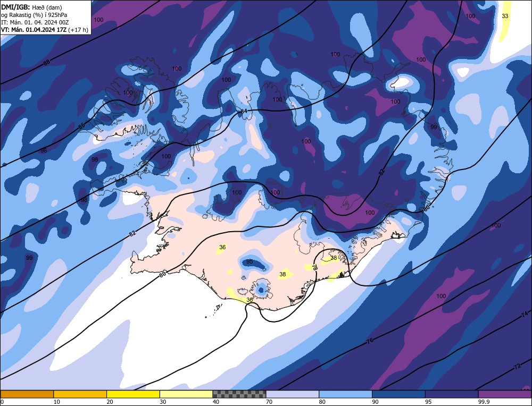Click the '99.9' legend scale tick label
The height and width of the screenshot is (406, 532).
click(483, 402)
